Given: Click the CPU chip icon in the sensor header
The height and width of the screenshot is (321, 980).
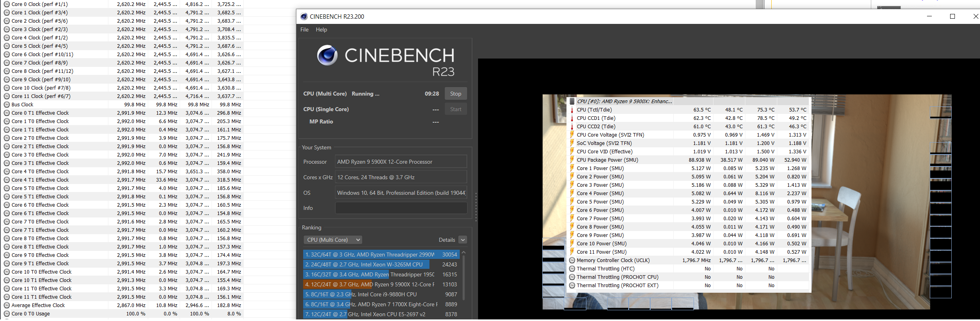Looking at the screenshot, I should [572, 101].
